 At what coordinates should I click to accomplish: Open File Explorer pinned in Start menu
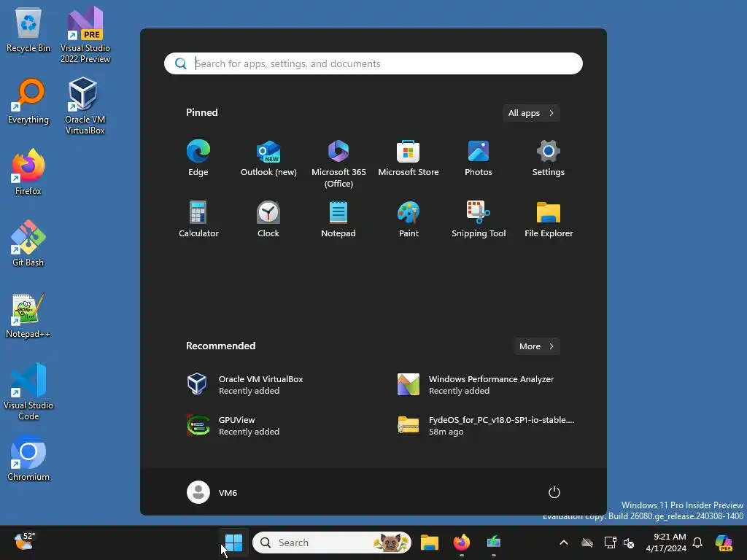(x=549, y=219)
